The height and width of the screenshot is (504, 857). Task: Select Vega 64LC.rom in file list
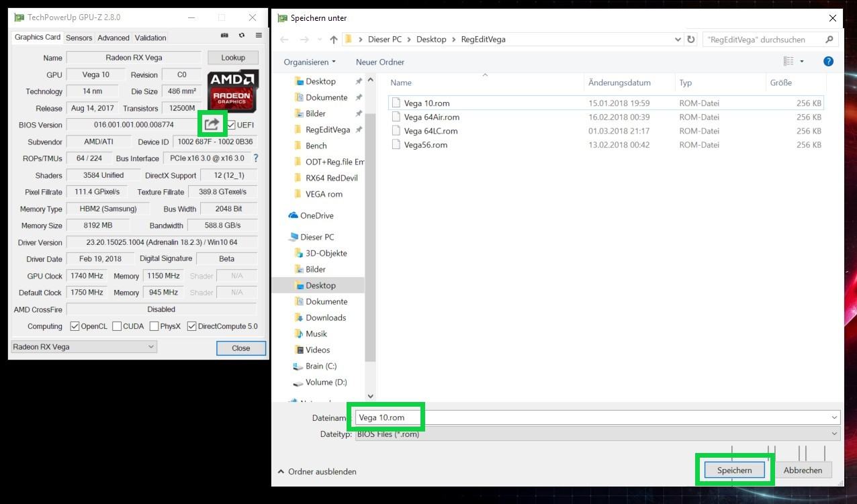[x=606, y=132]
